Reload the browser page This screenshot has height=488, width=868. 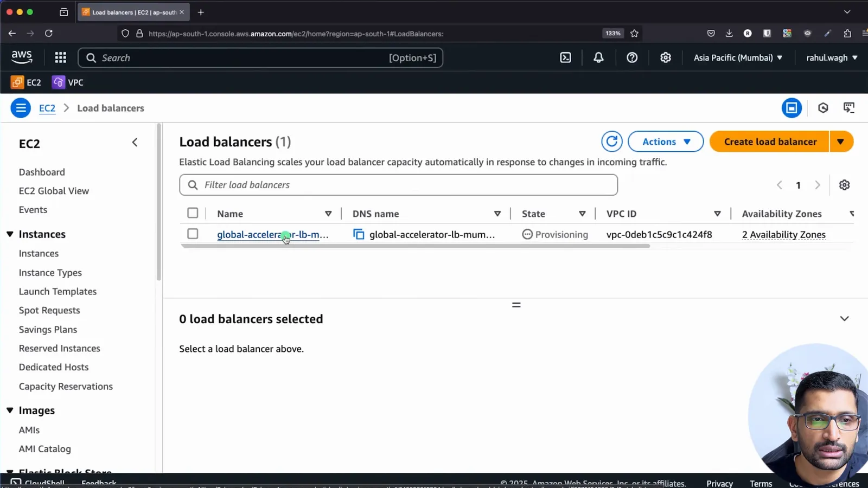click(49, 34)
